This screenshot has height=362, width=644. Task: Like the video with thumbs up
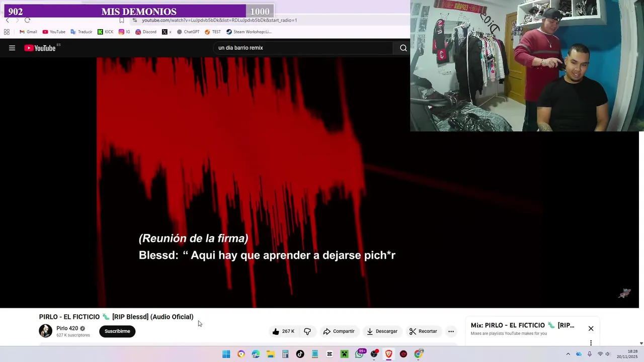(x=283, y=331)
